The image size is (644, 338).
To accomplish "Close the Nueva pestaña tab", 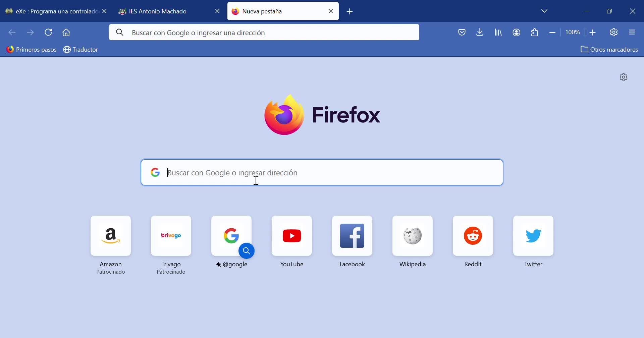I will pyautogui.click(x=331, y=11).
